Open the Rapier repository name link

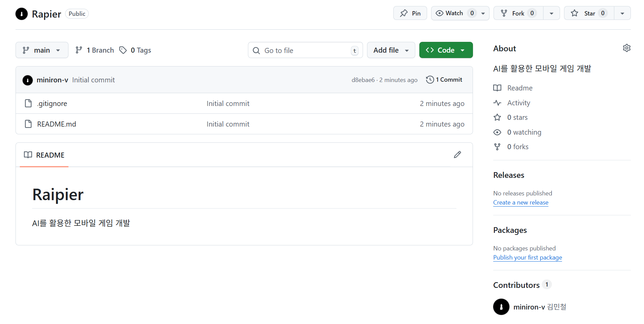pos(46,14)
